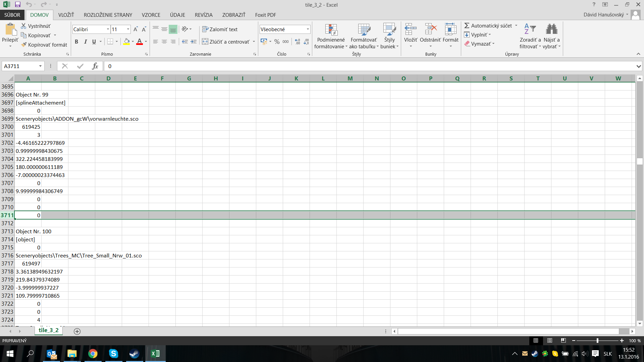
Task: Click the Paste (Prilepiť) clipboard icon
Action: click(x=10, y=30)
